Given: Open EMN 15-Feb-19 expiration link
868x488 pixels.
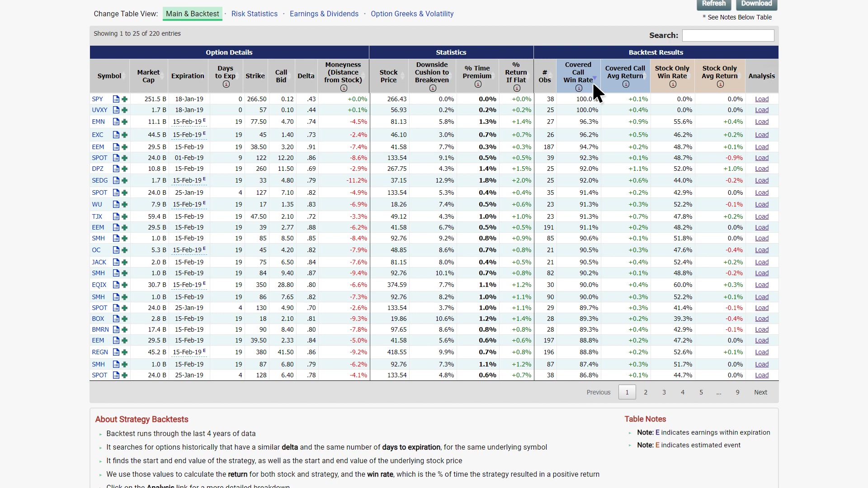Looking at the screenshot, I should pos(189,122).
